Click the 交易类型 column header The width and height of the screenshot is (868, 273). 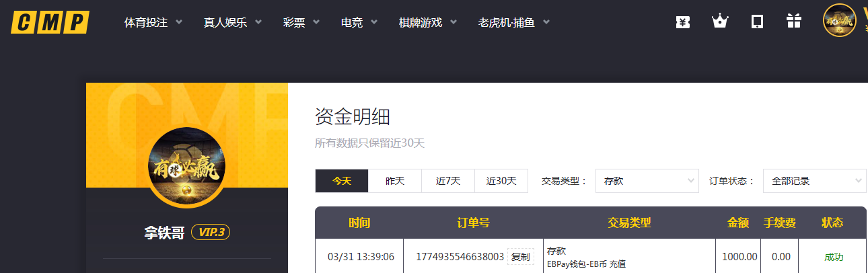click(629, 223)
